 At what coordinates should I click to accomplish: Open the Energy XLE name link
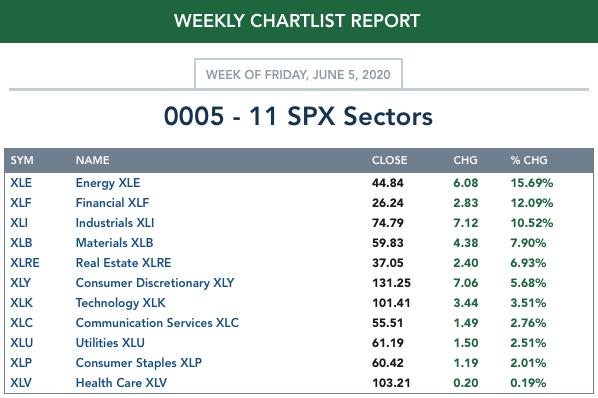[108, 183]
